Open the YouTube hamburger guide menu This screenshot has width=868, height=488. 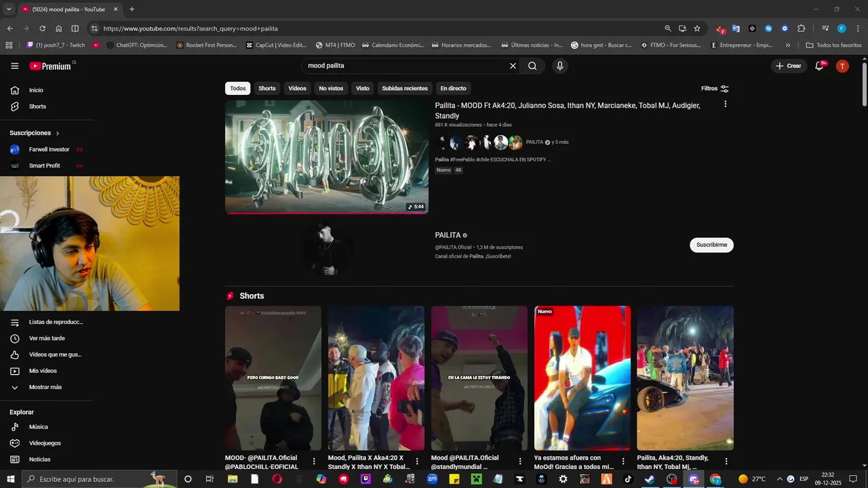tap(15, 66)
